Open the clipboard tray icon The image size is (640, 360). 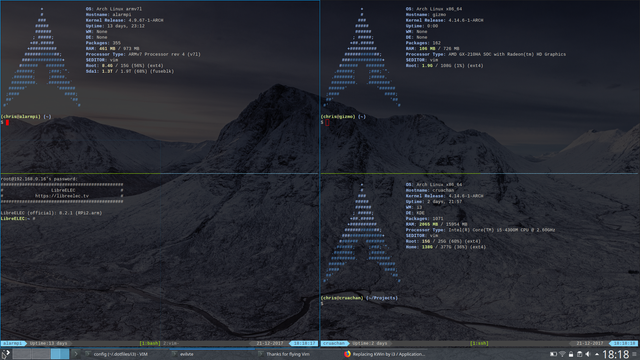[x=579, y=354]
